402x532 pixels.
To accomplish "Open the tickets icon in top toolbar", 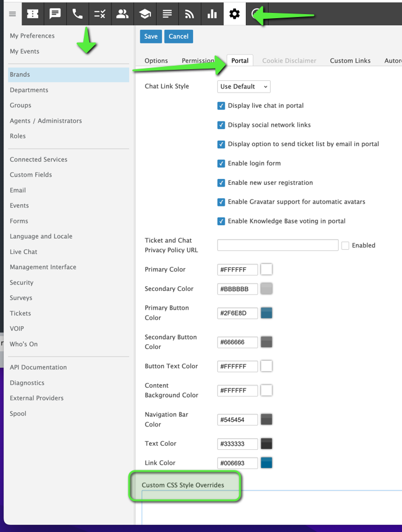I will tap(33, 14).
